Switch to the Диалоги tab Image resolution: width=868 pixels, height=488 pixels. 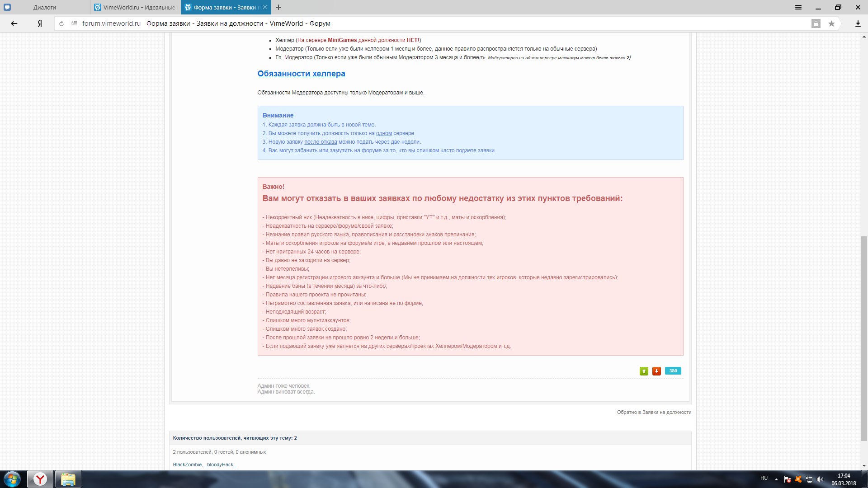44,7
